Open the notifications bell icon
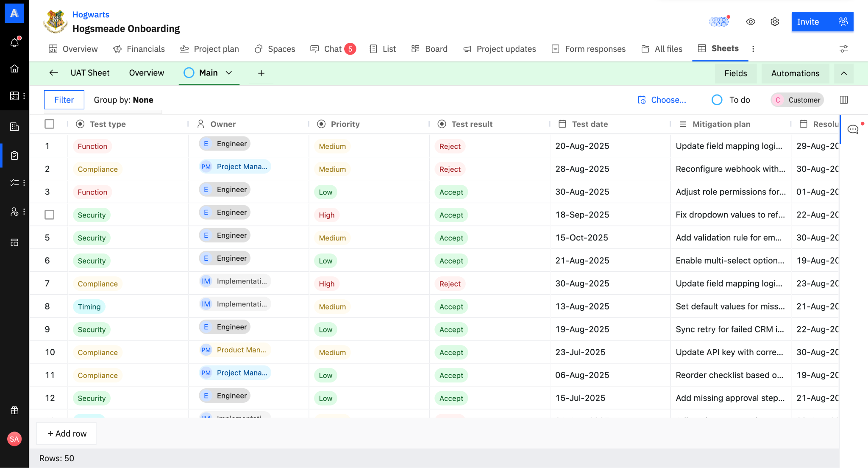 point(14,42)
